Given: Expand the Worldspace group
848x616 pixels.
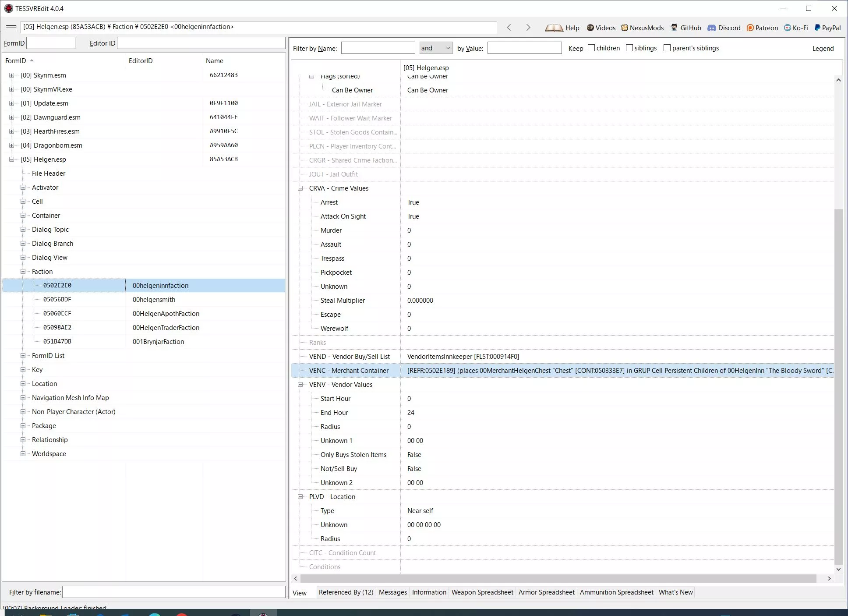Looking at the screenshot, I should coord(23,453).
